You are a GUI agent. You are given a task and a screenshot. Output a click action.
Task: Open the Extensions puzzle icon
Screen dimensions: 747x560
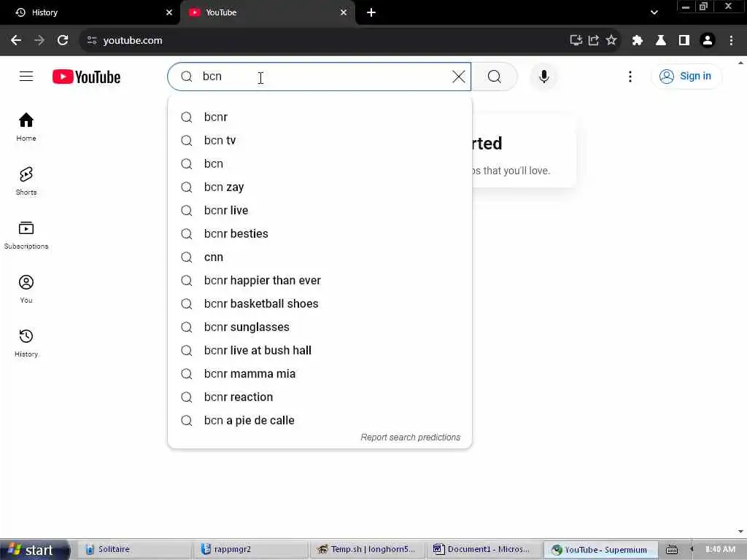click(637, 41)
